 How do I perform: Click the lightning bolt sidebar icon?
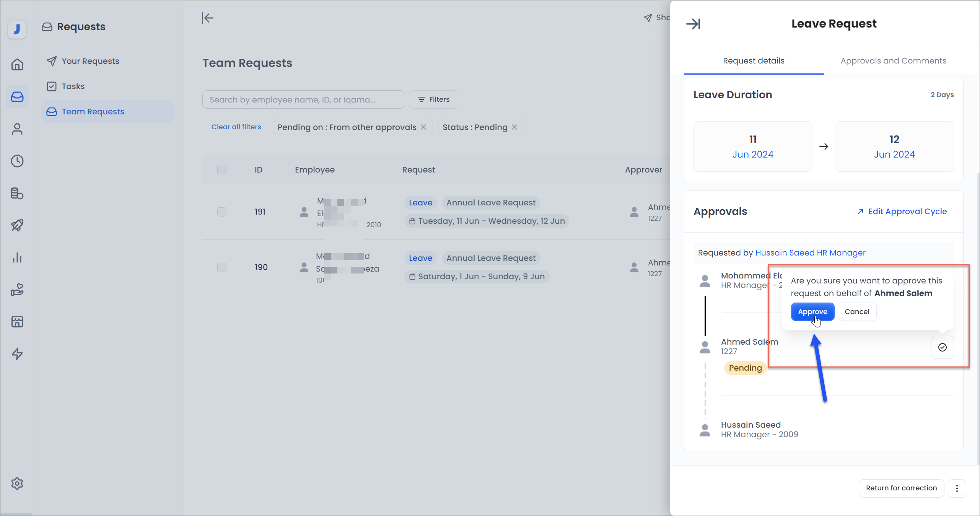click(17, 354)
